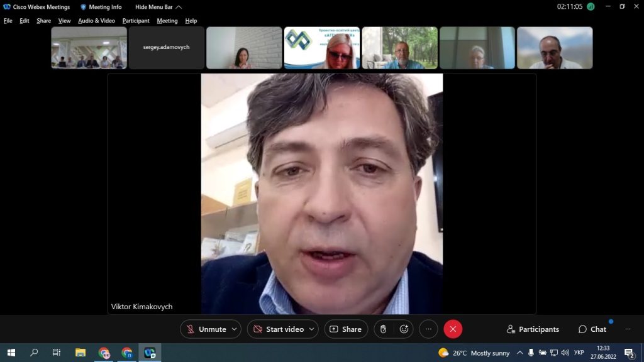Open the Windows notification center icon
This screenshot has width=644, height=362.
628,353
